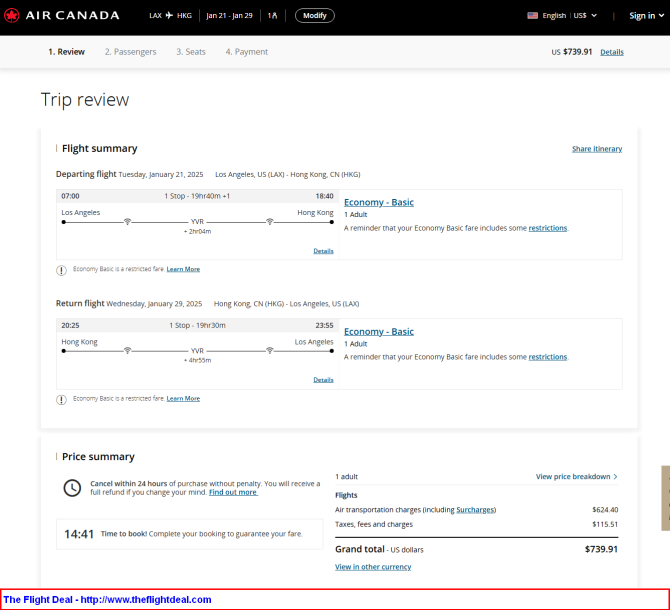The height and width of the screenshot is (610, 670).
Task: Open Details link next to total price
Action: pos(612,52)
